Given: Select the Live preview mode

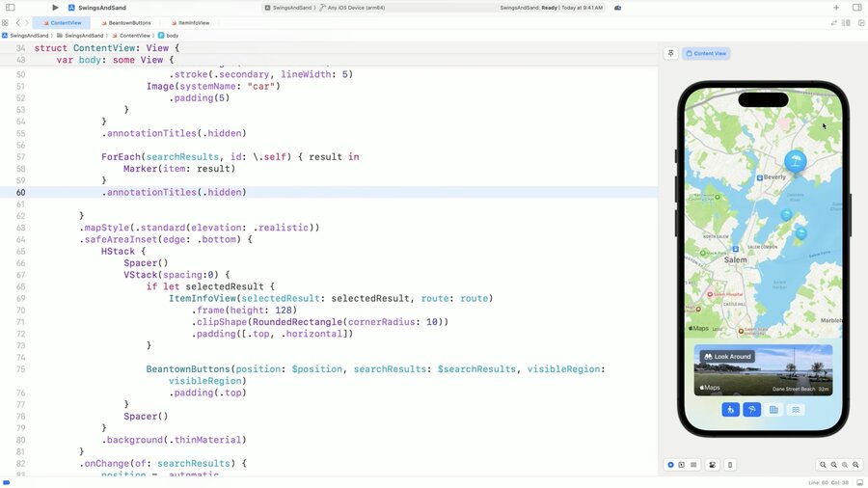Looking at the screenshot, I should coord(670,465).
